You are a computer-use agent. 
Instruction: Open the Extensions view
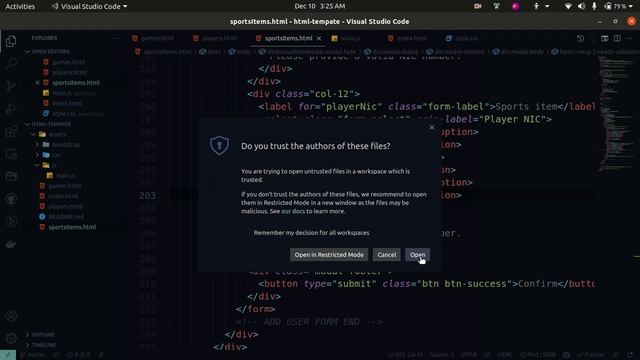11,131
